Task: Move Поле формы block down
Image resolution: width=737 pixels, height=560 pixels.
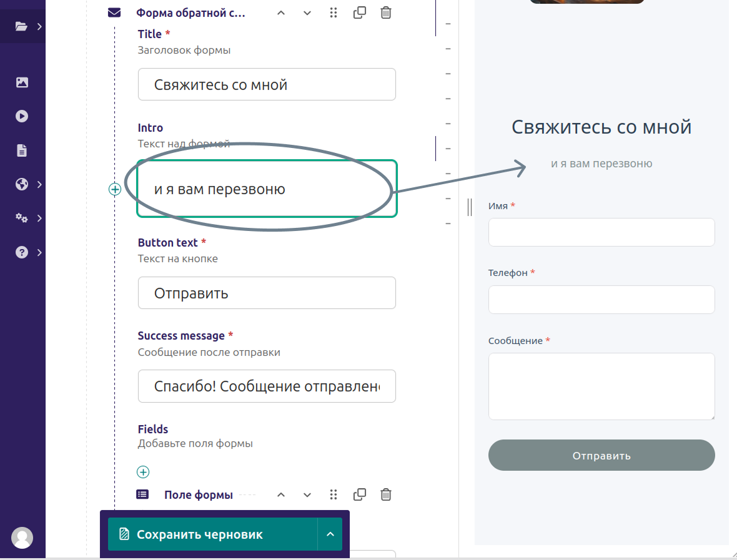Action: click(x=307, y=494)
